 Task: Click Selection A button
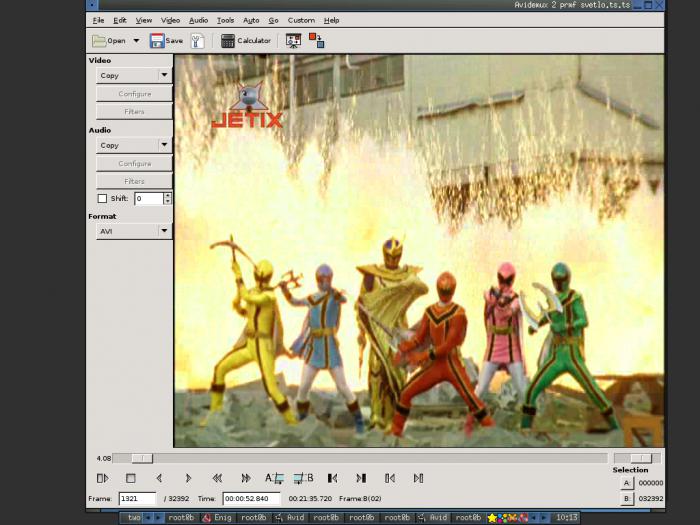coord(627,483)
